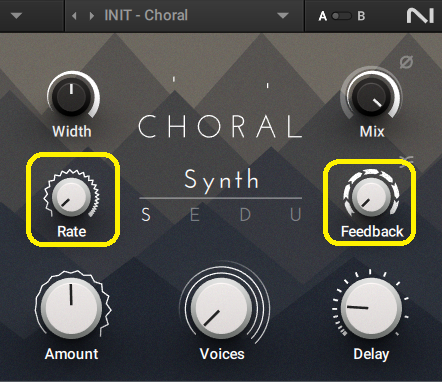The height and width of the screenshot is (382, 442).
Task: Expand the preset list dropdown arrow
Action: coord(283,16)
